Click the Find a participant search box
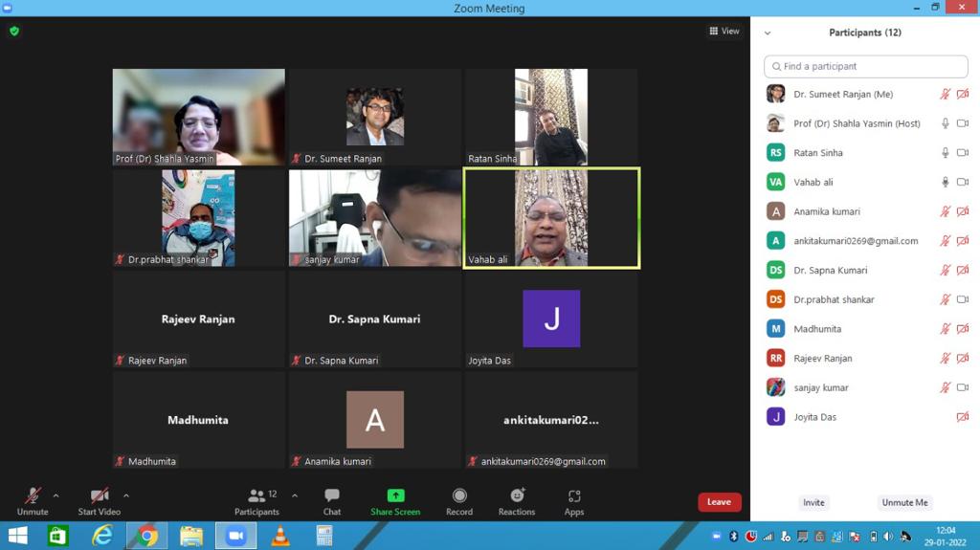This screenshot has width=980, height=550. [866, 66]
